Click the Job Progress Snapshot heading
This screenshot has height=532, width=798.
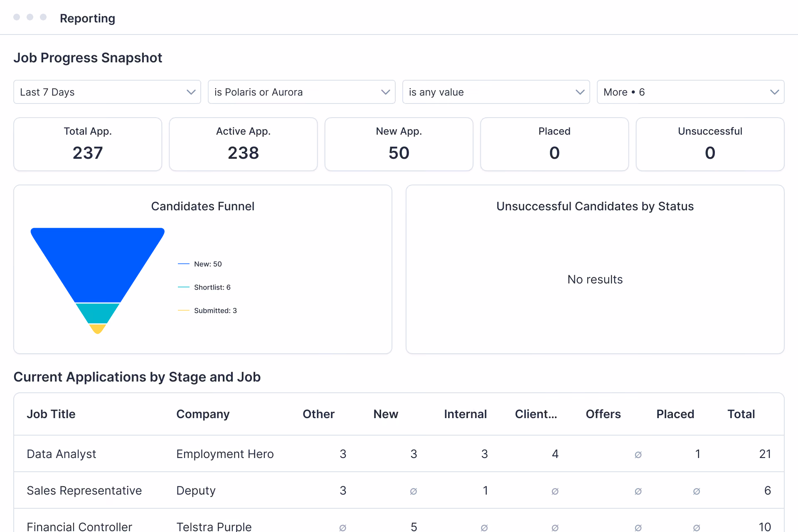pyautogui.click(x=88, y=58)
